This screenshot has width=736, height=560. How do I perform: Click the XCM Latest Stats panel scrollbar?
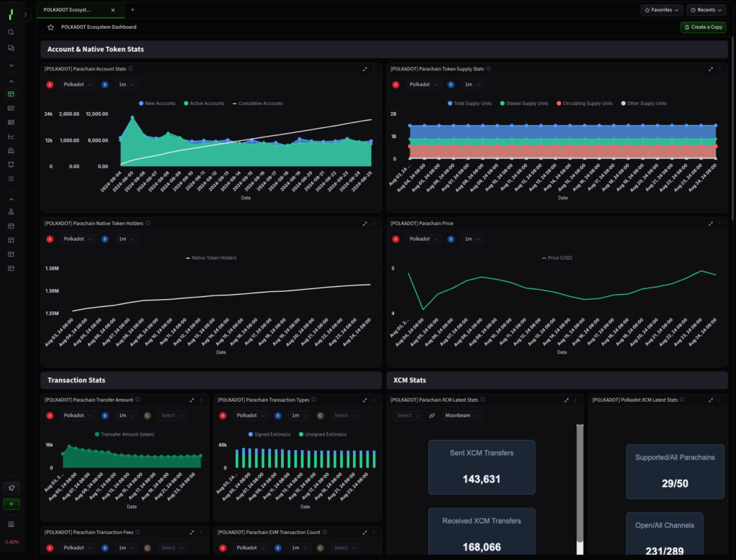[x=580, y=484]
